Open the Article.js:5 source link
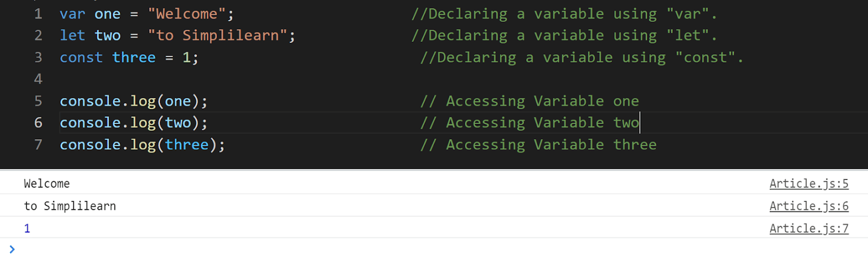Screen dimensions: 868x263 [x=809, y=184]
